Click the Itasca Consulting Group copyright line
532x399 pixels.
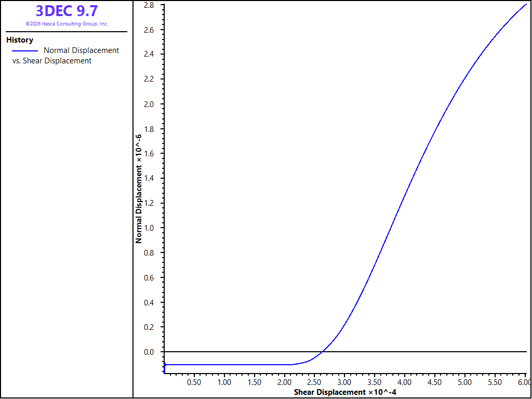click(67, 24)
